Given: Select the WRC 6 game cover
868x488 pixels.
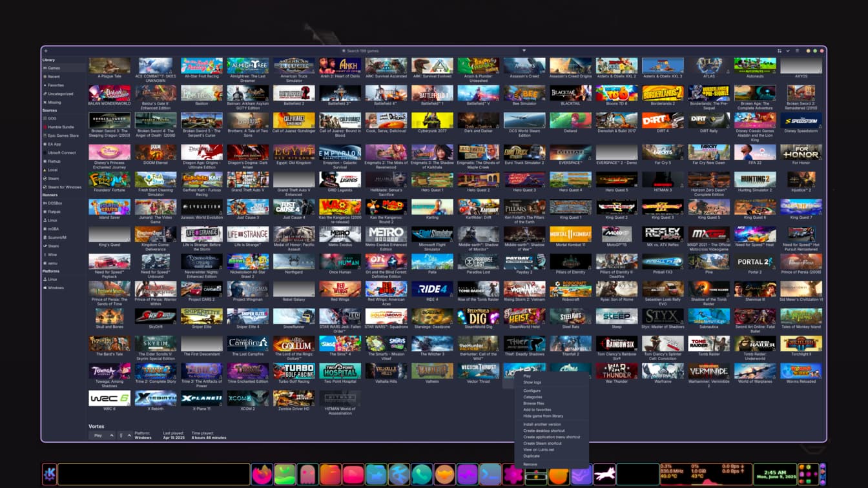Looking at the screenshot, I should (109, 398).
